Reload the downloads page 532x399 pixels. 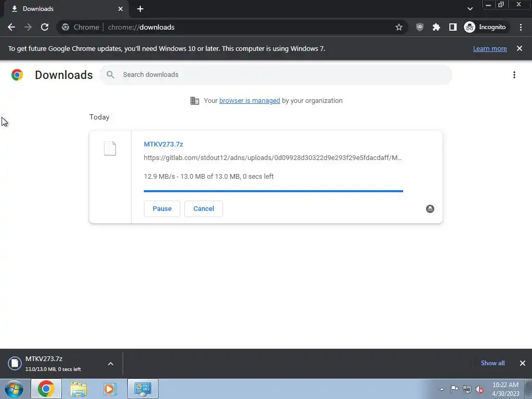coord(45,27)
